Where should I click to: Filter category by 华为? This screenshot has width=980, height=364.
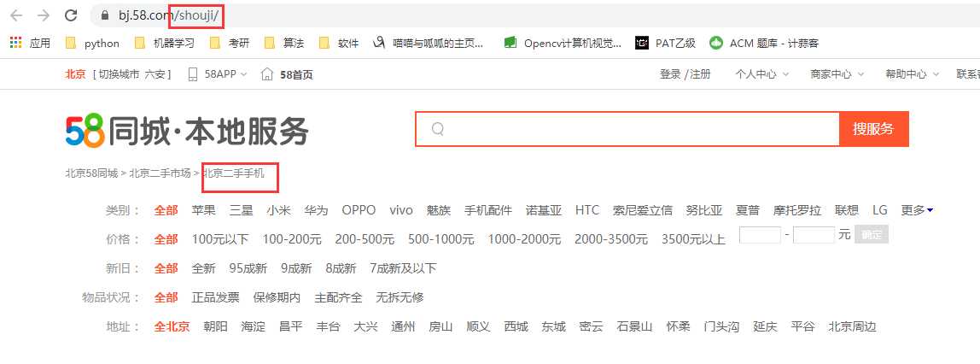pos(316,210)
